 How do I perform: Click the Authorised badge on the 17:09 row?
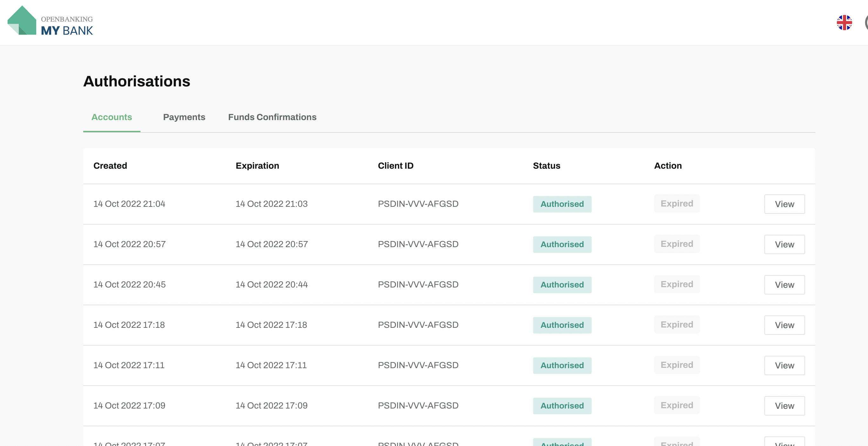pos(562,406)
